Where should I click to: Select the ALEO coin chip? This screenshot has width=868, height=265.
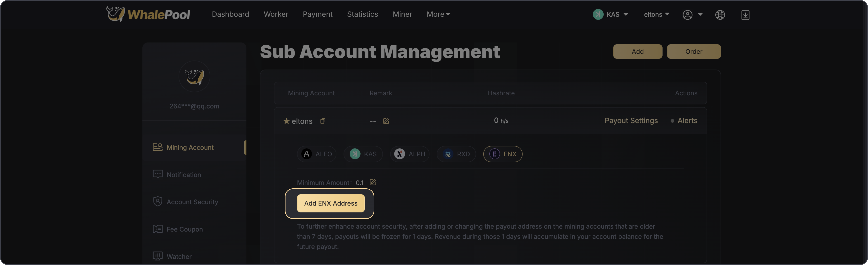[x=316, y=154]
